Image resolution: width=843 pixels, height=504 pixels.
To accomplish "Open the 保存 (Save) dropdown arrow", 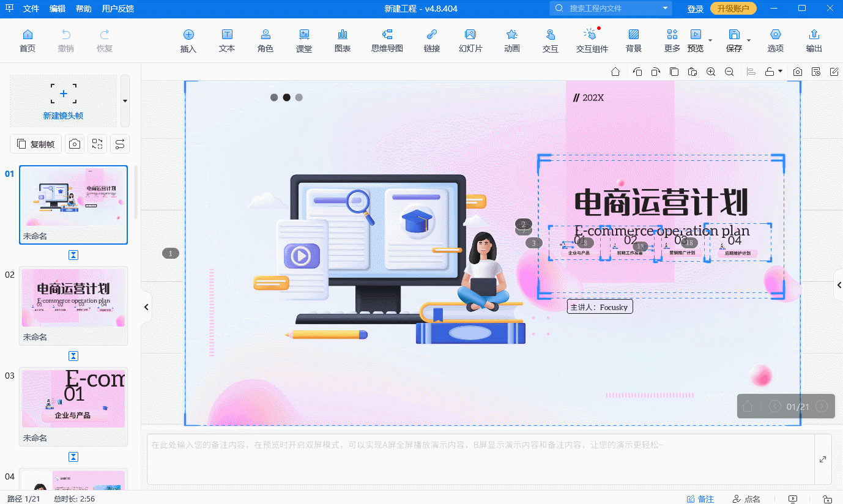I will 749,41.
